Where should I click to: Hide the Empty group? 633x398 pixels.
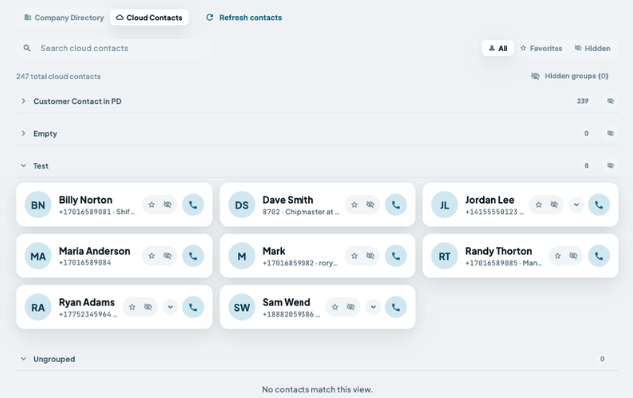point(610,133)
